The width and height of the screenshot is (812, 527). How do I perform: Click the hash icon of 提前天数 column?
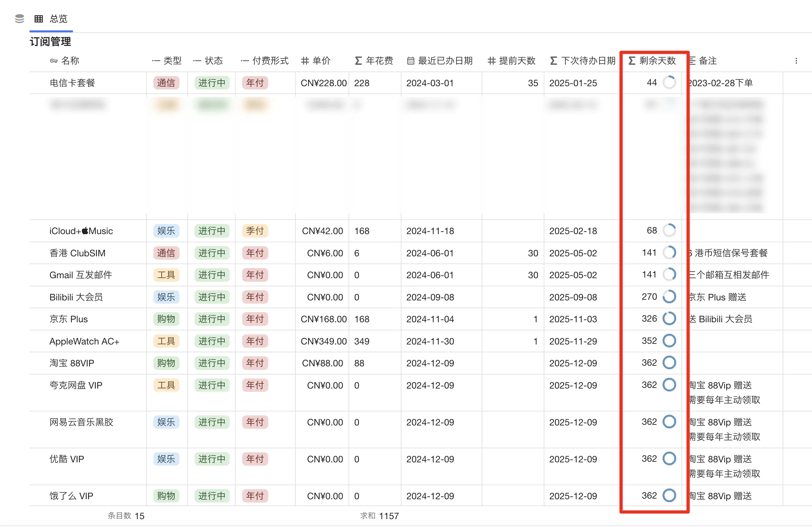coord(491,61)
